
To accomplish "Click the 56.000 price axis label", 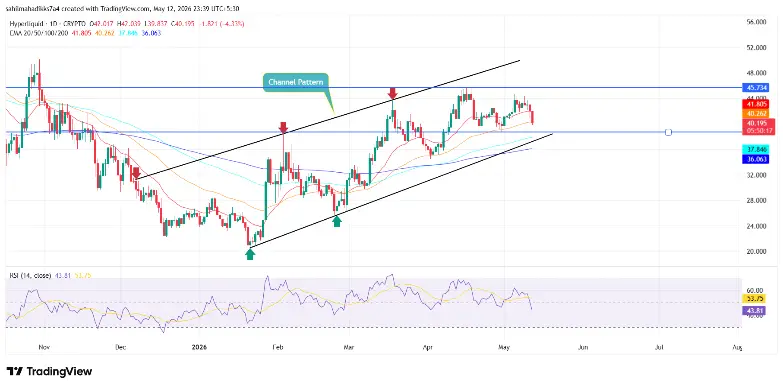I will coord(757,22).
